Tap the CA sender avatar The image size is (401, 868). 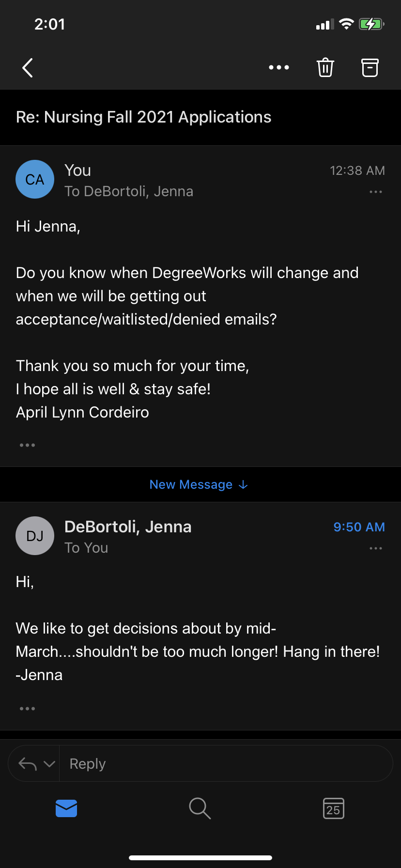tap(35, 179)
